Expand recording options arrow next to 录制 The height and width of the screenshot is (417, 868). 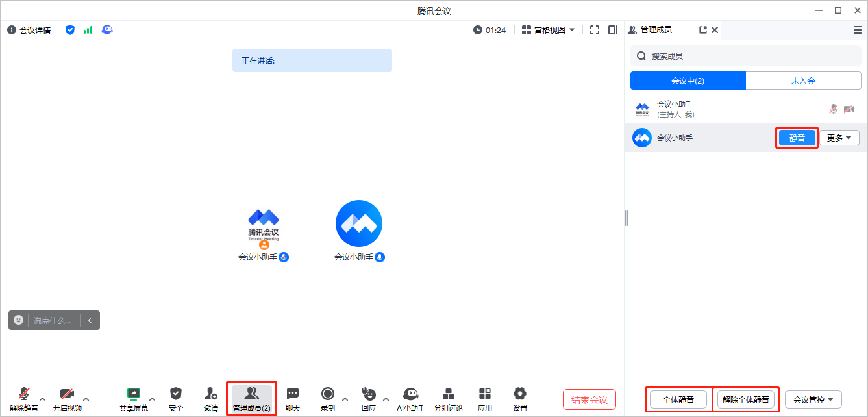tap(345, 399)
